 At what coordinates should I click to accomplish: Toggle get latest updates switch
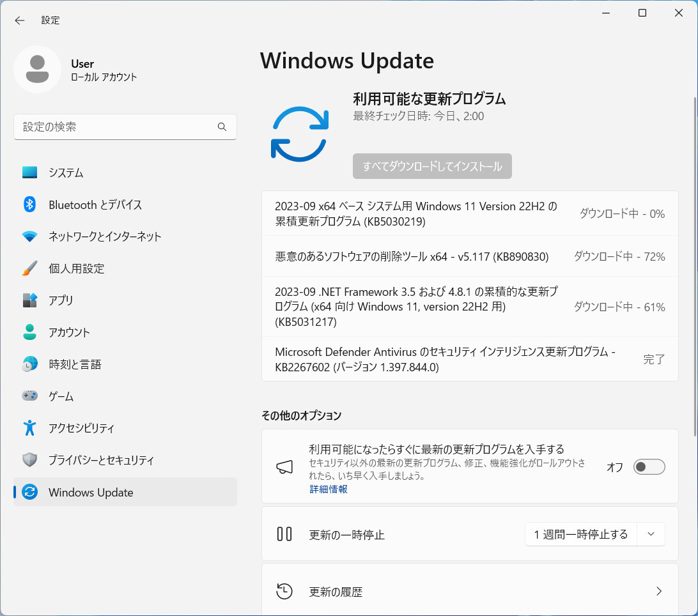(649, 467)
